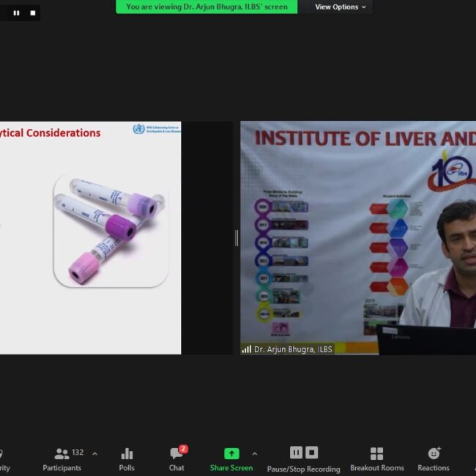Stop recording using top-left indicator
Viewport: 476px width, 476px height.
(32, 12)
